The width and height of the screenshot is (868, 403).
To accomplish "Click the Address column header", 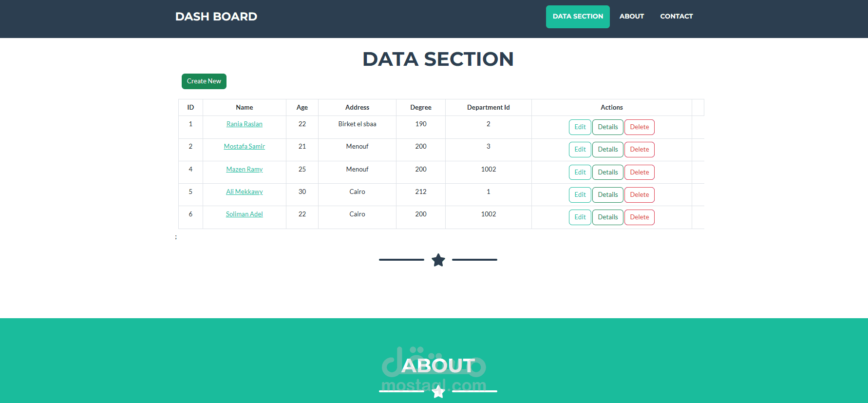I will [x=357, y=108].
